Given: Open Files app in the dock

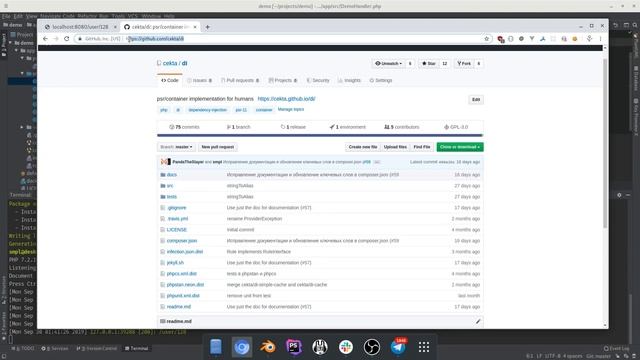Looking at the screenshot, I should (x=216, y=347).
